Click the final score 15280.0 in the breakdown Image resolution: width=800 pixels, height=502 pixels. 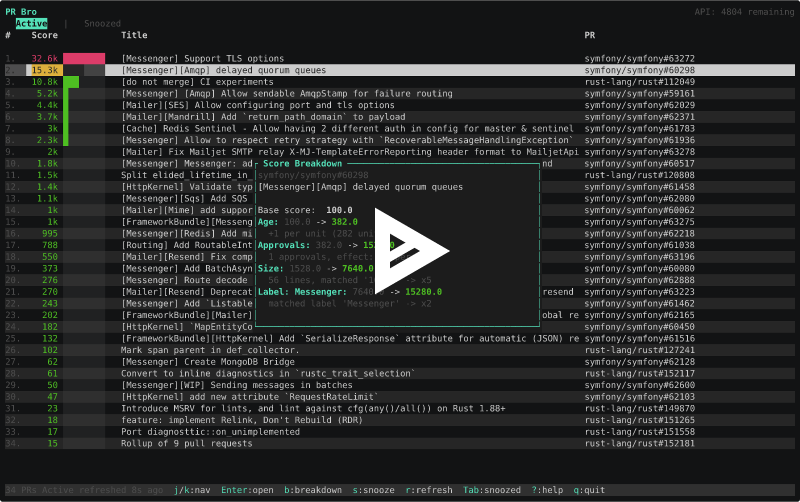point(423,292)
